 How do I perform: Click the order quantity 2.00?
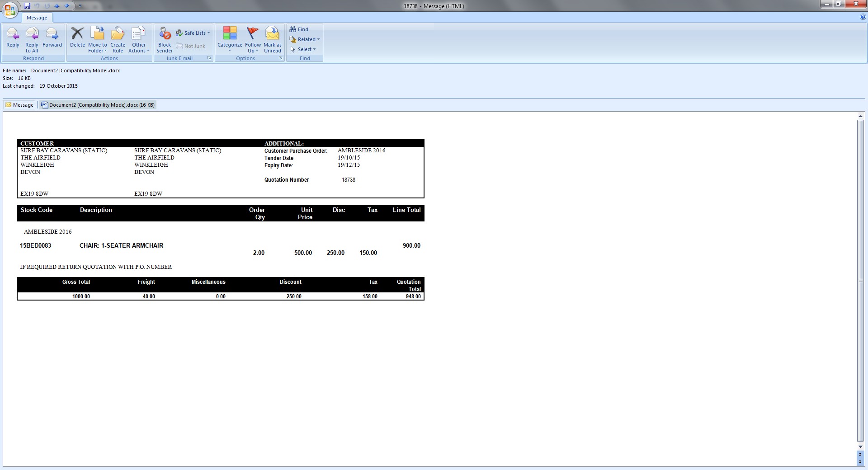259,253
